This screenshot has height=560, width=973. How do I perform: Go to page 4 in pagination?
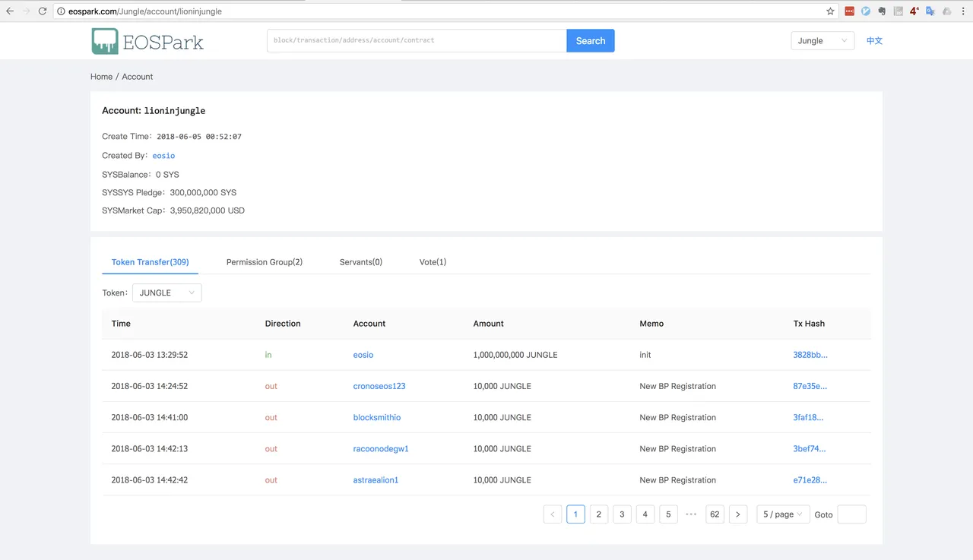[x=645, y=514]
